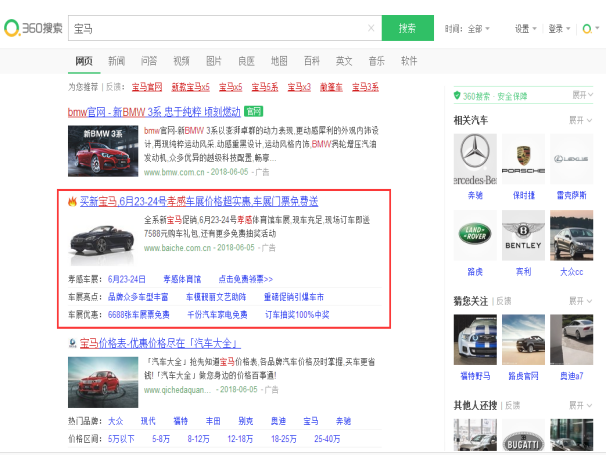Click the 大众 hot brand link
The width and height of the screenshot is (606, 455).
116,421
